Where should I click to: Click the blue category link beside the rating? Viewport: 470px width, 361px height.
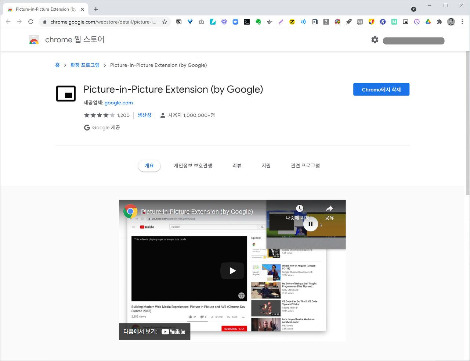(144, 115)
